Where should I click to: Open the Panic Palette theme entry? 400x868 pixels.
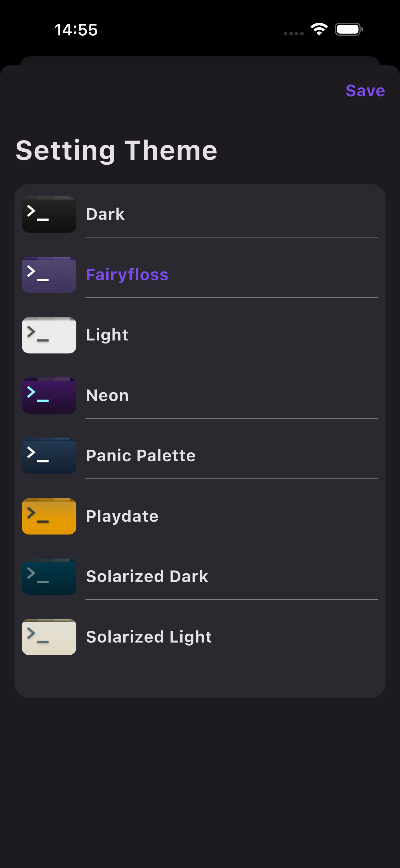pyautogui.click(x=141, y=455)
